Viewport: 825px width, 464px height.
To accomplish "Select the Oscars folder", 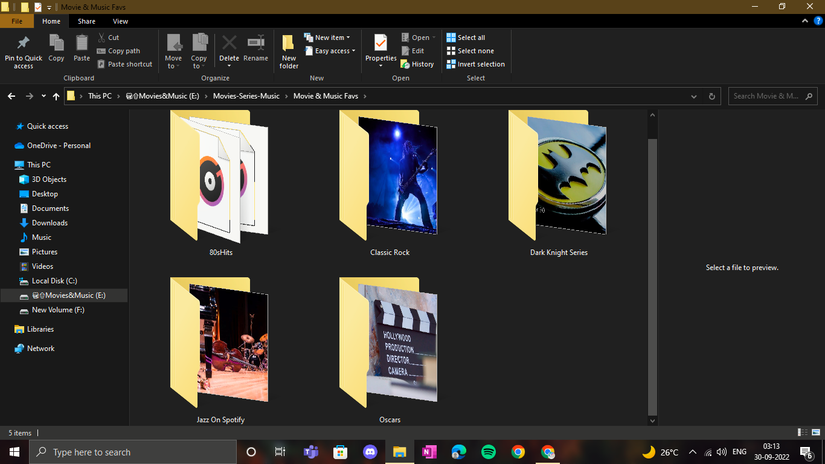I will click(x=389, y=350).
